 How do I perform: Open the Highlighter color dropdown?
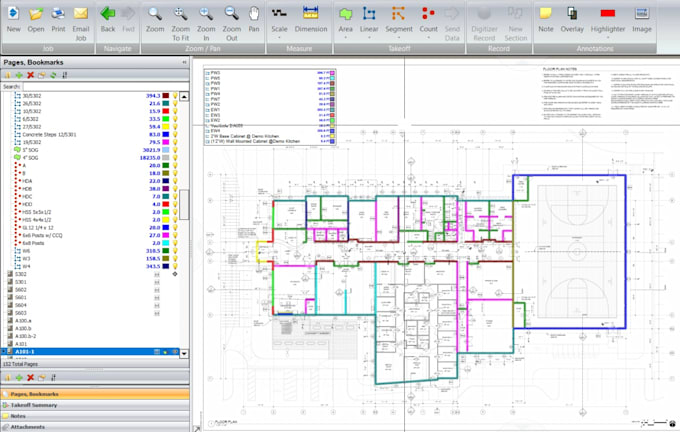coord(608,37)
